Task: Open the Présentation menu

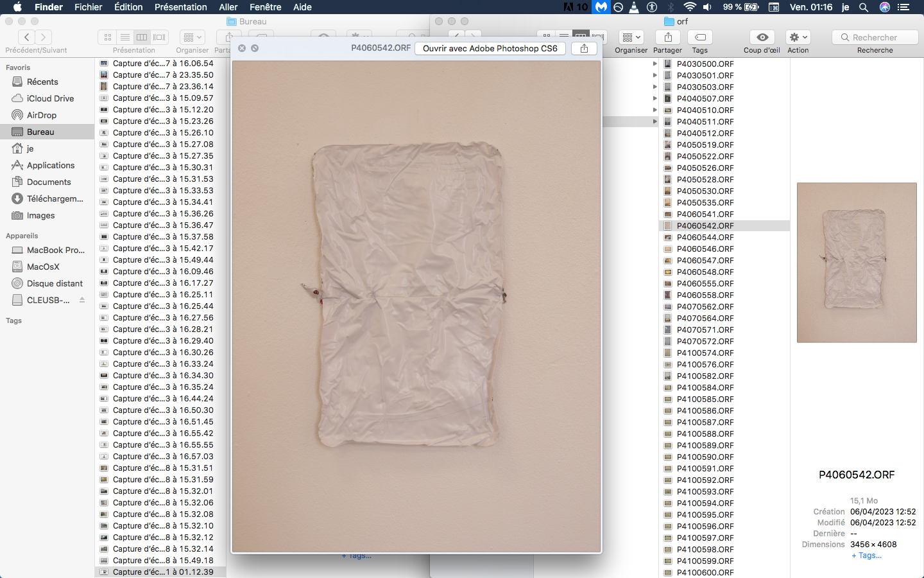Action: coord(180,7)
